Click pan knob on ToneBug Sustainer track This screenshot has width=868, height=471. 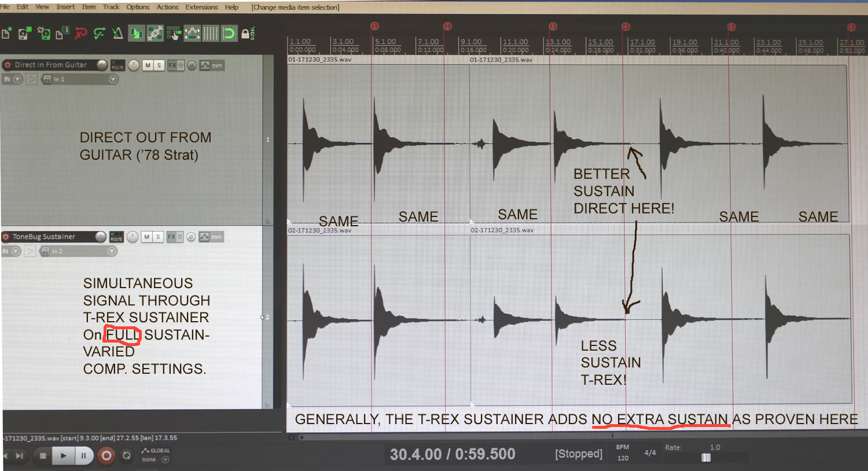133,237
